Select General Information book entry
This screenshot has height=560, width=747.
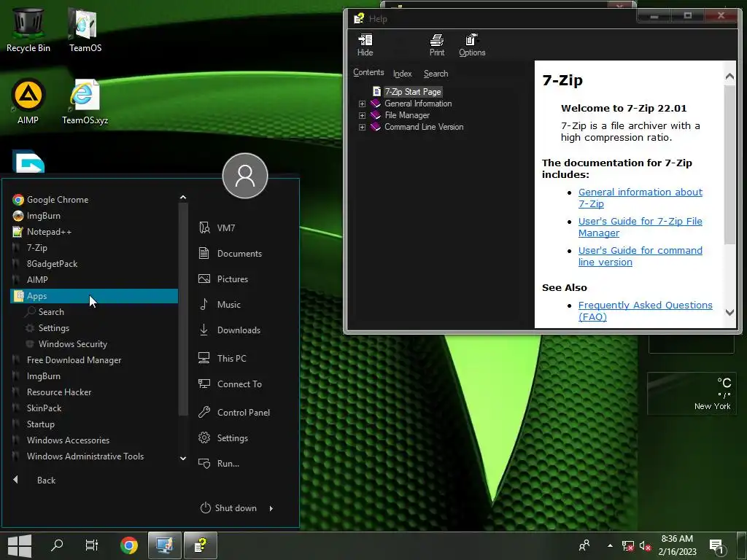(x=418, y=104)
